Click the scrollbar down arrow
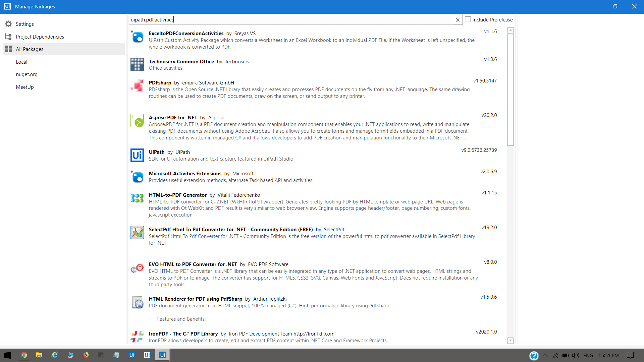The height and width of the screenshot is (362, 644). coord(511,341)
